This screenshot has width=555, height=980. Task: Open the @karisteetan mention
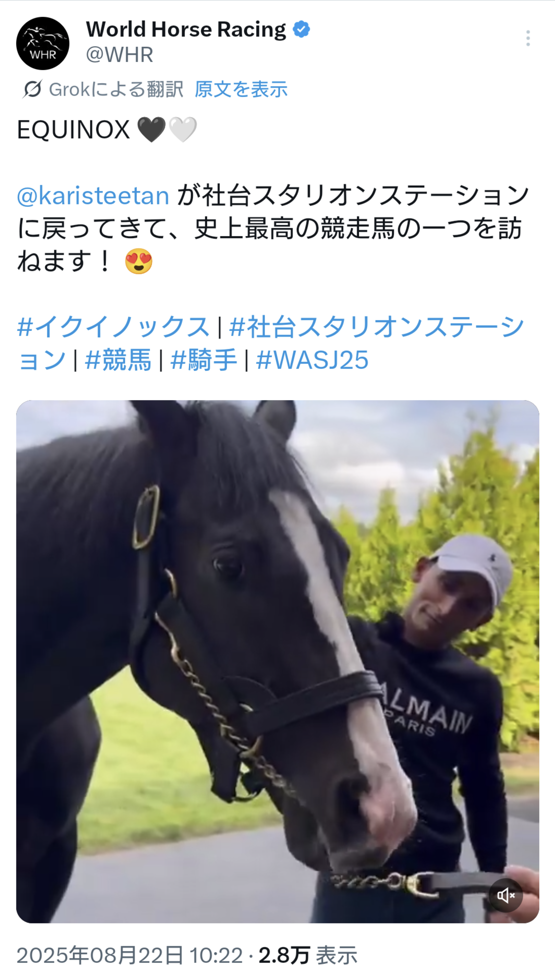[93, 195]
